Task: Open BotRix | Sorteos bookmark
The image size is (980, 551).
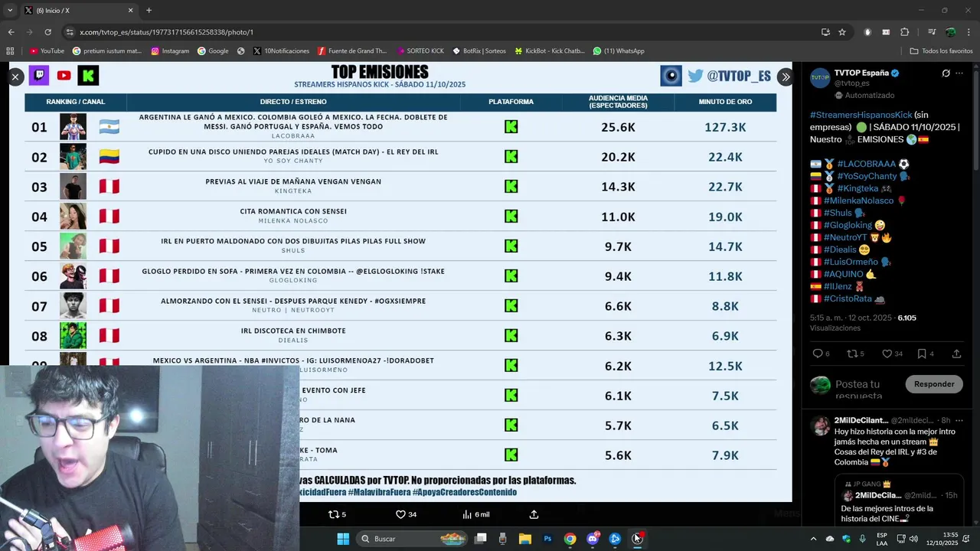Action: tap(479, 51)
